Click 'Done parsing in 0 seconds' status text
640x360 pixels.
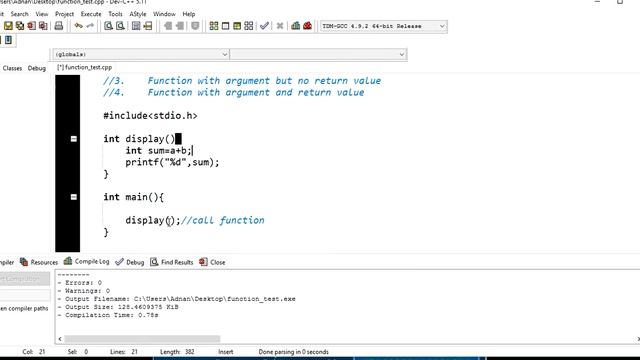[x=293, y=352]
